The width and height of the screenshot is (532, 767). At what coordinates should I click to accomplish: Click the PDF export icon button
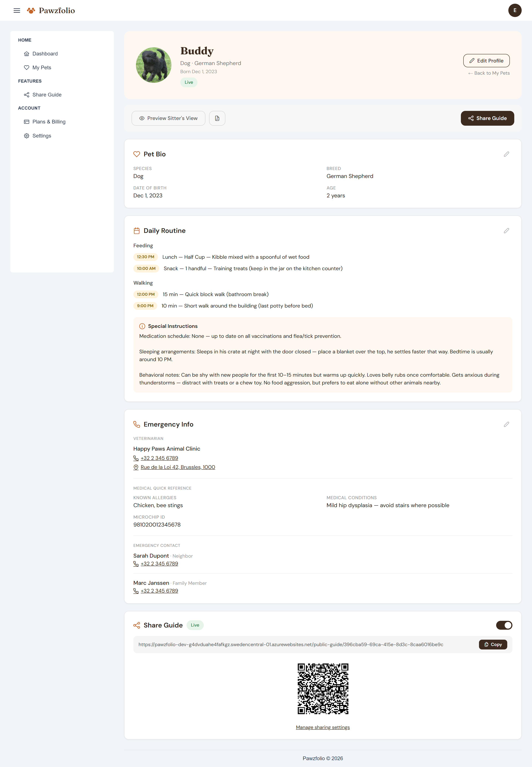217,118
